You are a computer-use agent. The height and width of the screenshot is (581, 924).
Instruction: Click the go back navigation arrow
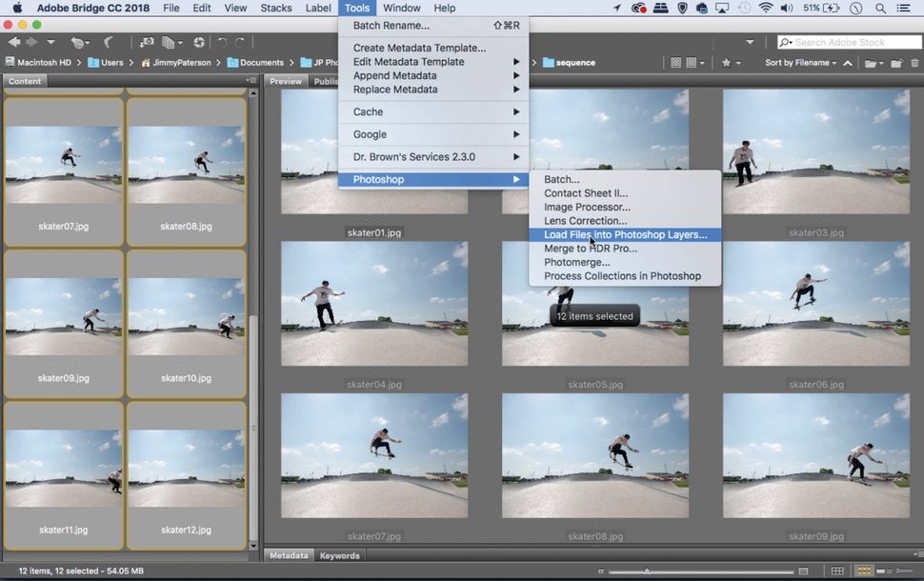[13, 42]
